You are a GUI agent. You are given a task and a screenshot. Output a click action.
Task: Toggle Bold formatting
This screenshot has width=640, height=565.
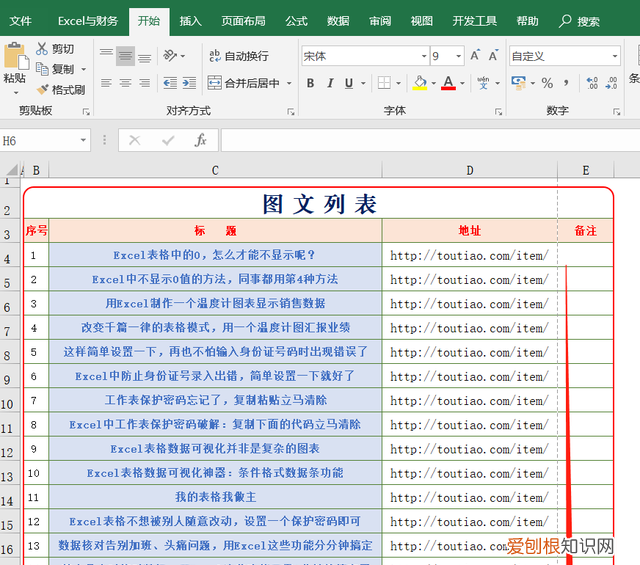tap(310, 83)
